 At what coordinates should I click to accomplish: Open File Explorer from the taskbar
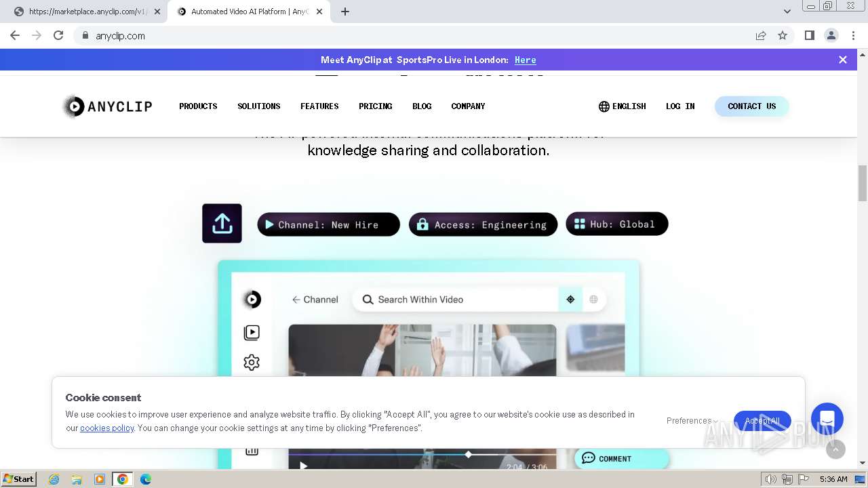(77, 479)
